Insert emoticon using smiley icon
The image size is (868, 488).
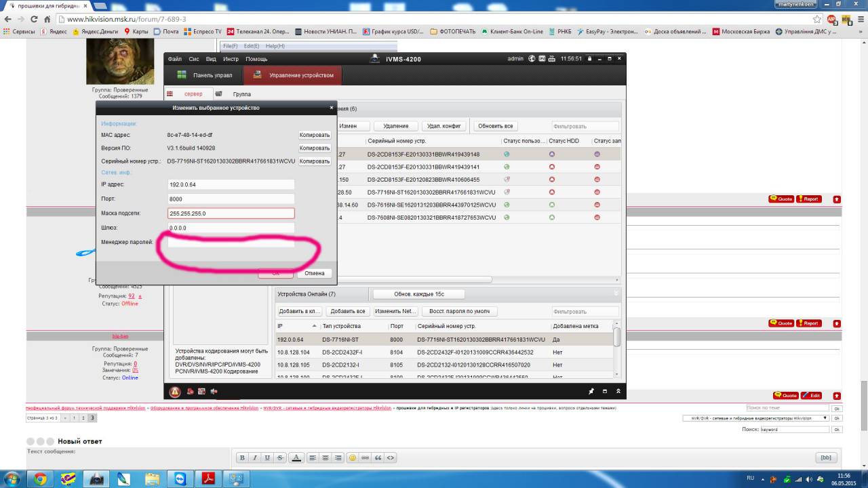coord(353,457)
